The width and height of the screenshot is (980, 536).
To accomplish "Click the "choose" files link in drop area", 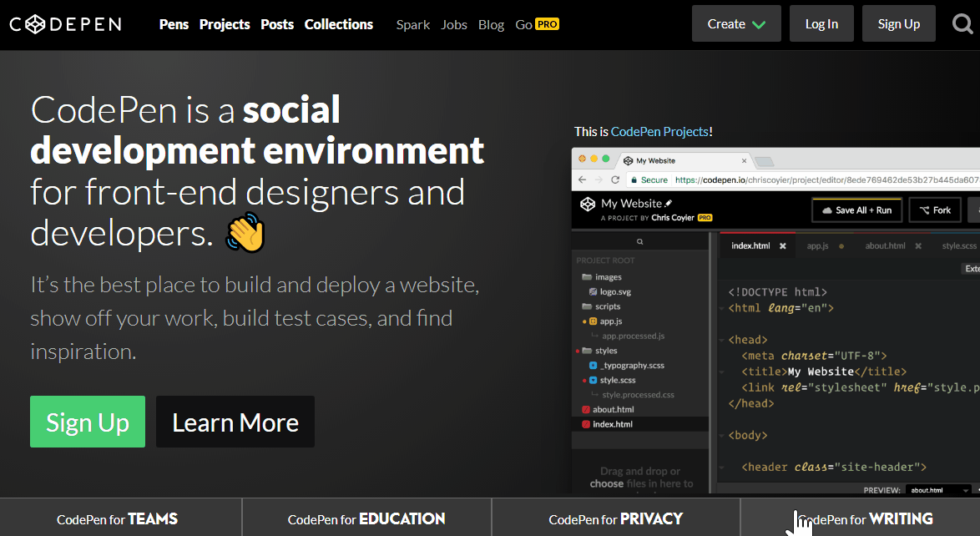I will [x=606, y=484].
